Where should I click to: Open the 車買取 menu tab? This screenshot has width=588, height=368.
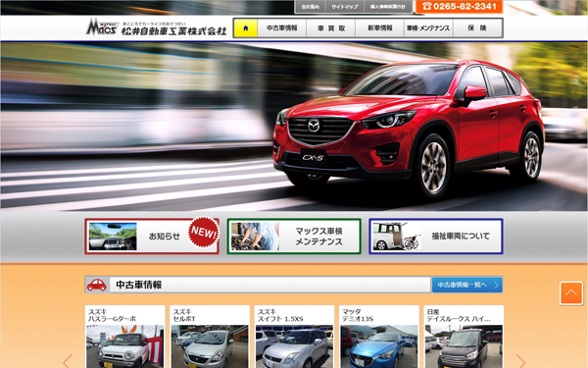331,28
